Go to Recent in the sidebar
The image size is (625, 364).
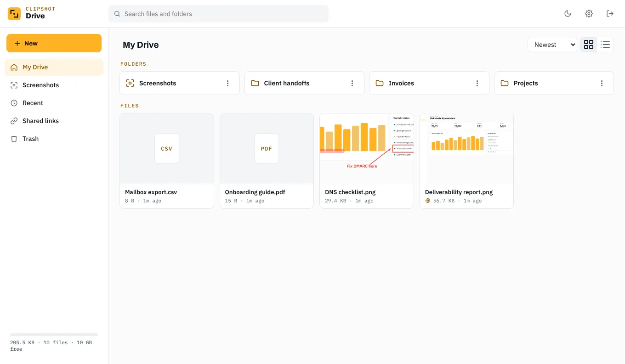pos(54,103)
